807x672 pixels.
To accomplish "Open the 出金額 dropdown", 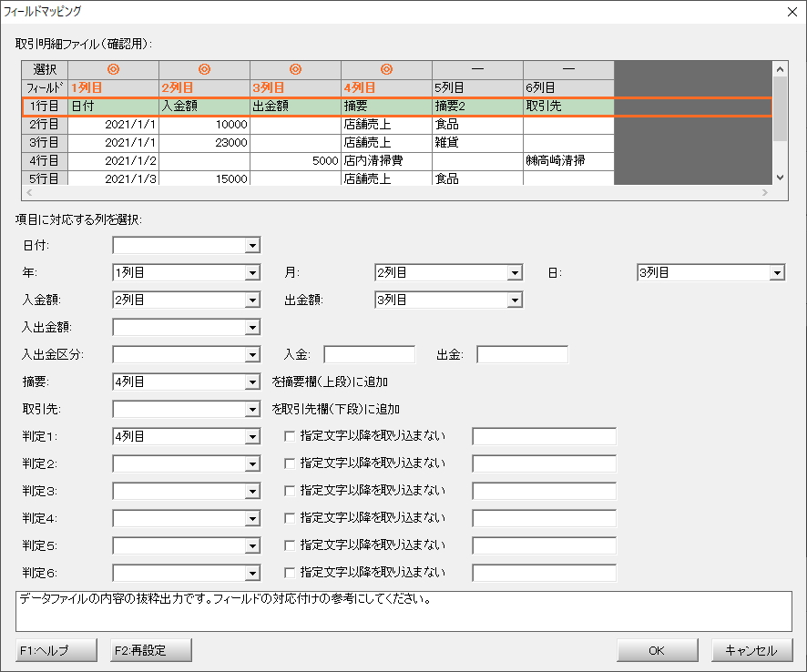I will 515,300.
